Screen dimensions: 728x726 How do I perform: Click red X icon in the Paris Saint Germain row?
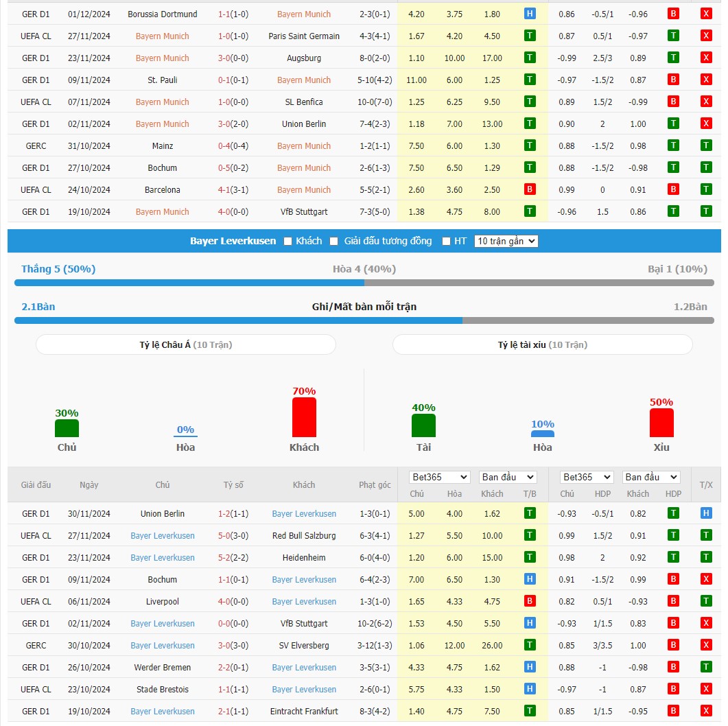click(x=706, y=36)
